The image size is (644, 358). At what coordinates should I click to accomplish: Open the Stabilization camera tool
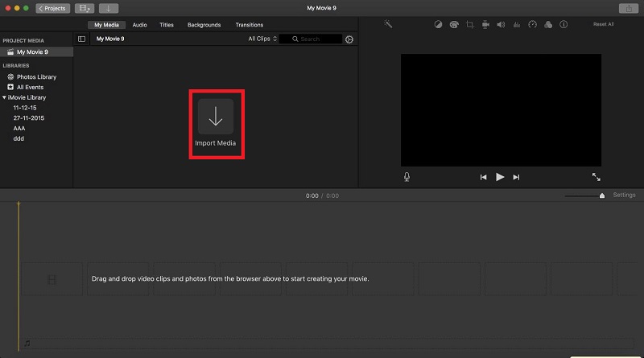point(485,25)
